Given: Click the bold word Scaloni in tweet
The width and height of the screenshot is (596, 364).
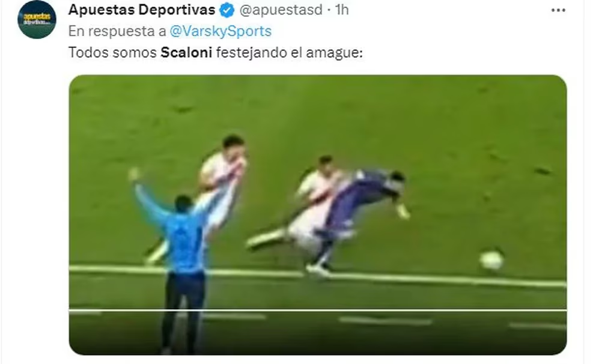Looking at the screenshot, I should point(186,52).
